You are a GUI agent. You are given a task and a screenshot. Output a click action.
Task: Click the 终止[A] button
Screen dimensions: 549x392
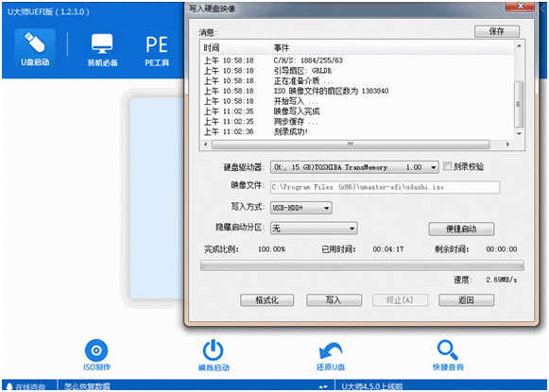tap(400, 300)
